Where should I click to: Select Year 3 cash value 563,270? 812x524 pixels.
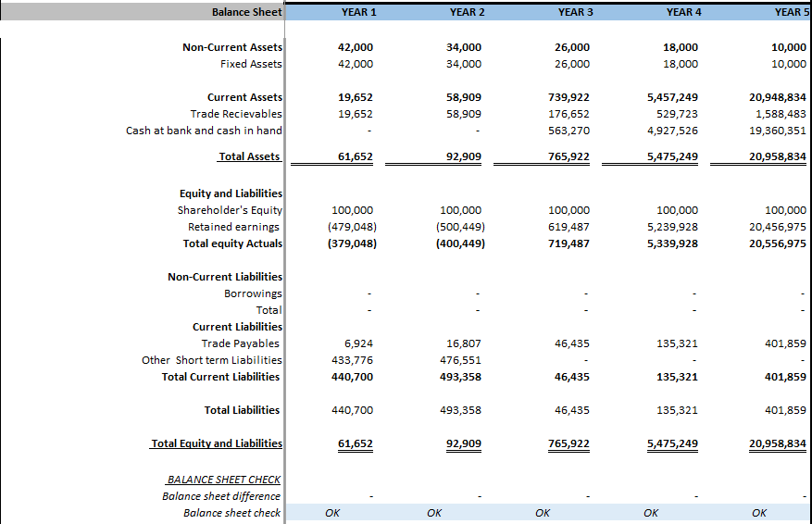pyautogui.click(x=568, y=130)
